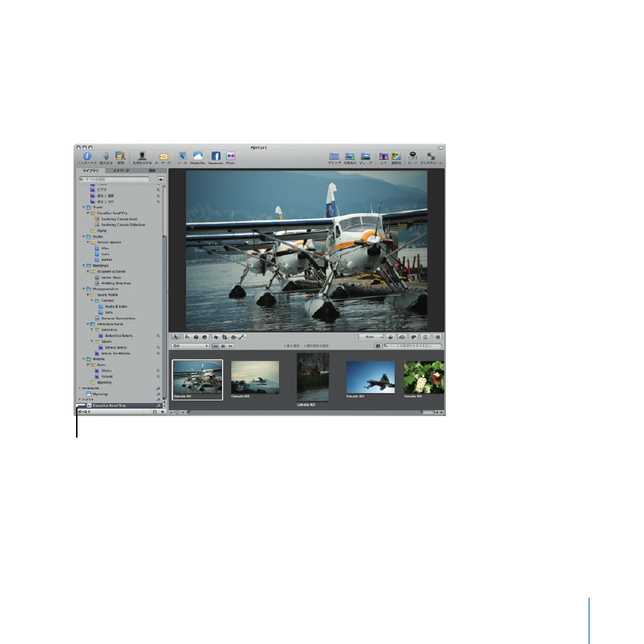
Task: Click the Facebook share icon
Action: pyautogui.click(x=215, y=156)
